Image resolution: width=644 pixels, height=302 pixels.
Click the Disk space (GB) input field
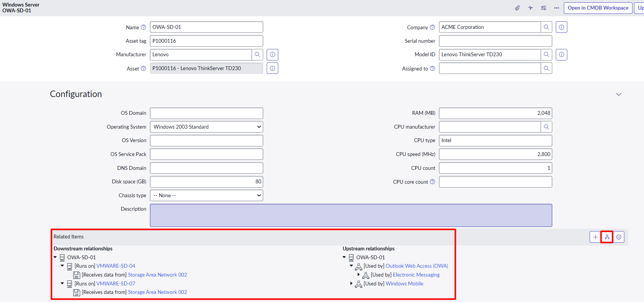pyautogui.click(x=207, y=181)
